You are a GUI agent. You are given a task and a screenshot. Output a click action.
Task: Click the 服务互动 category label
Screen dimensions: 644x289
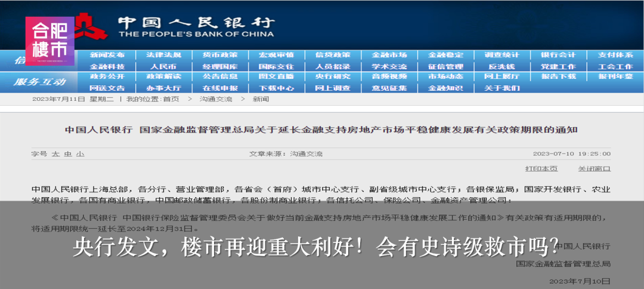click(39, 82)
